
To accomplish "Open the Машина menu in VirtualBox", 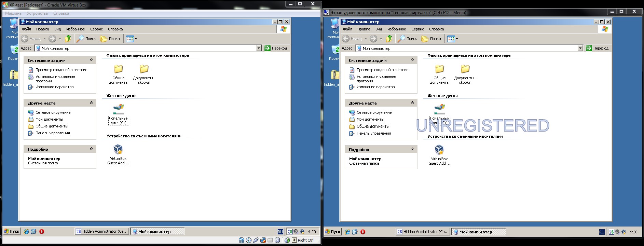I will click(13, 13).
